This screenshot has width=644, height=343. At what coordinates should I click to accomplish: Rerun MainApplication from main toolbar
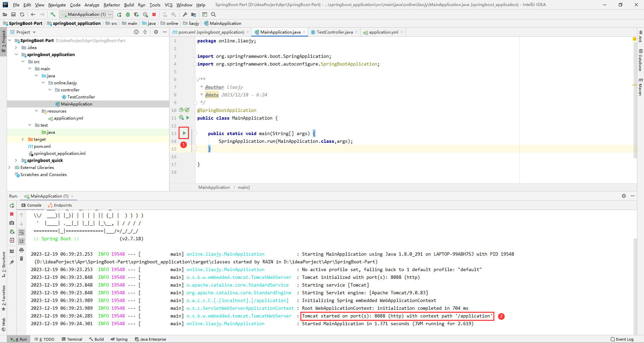[x=119, y=14]
